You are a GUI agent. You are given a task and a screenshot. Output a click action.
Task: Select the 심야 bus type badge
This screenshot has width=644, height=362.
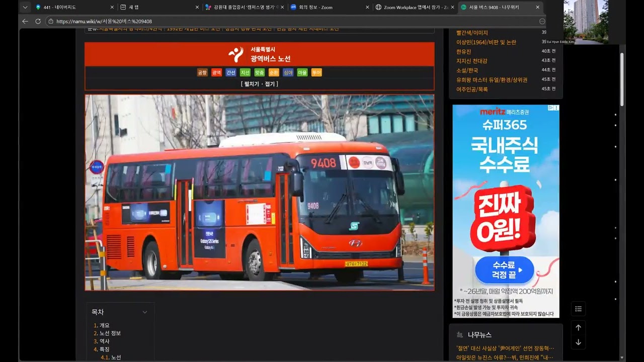288,72
